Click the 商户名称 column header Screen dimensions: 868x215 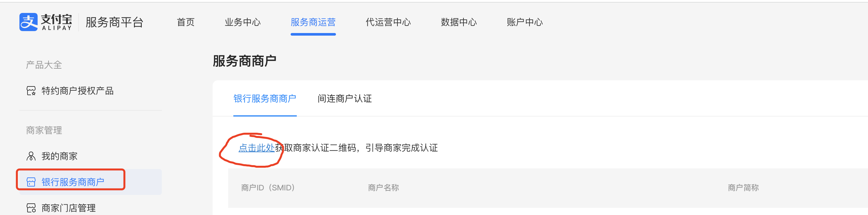383,188
